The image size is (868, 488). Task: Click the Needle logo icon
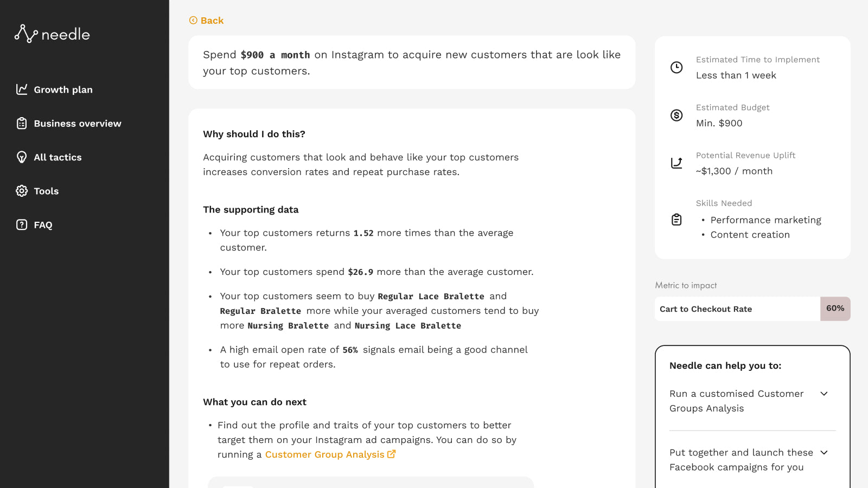point(26,34)
